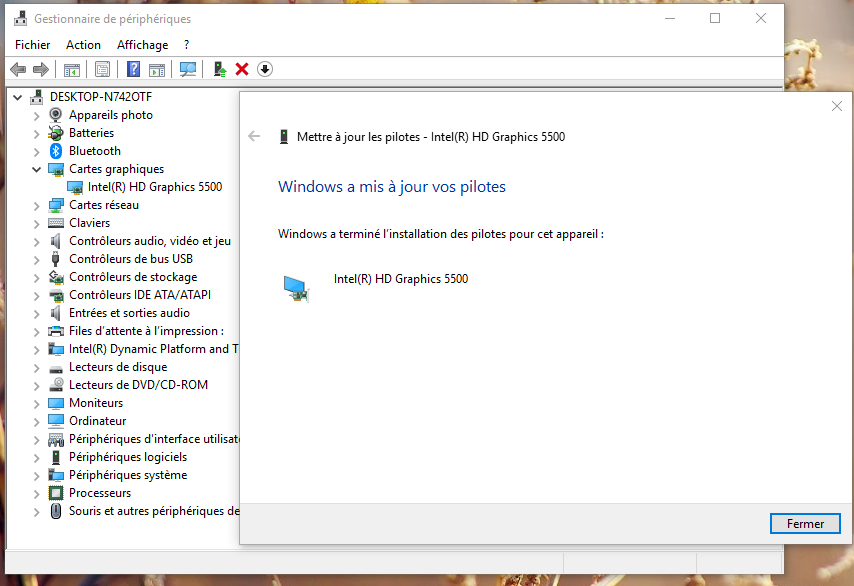Click the Lecteurs de disque drive icon
The height and width of the screenshot is (586, 854).
pos(56,368)
